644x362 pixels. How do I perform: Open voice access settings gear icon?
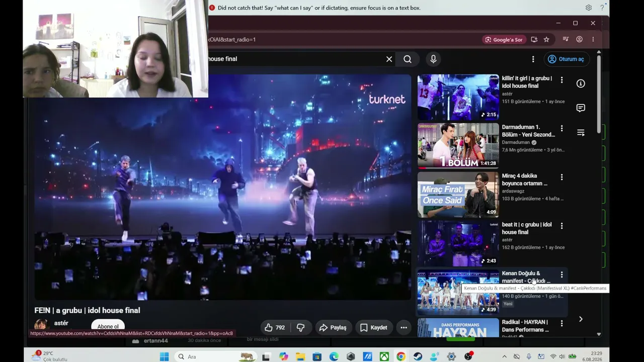pyautogui.click(x=588, y=8)
